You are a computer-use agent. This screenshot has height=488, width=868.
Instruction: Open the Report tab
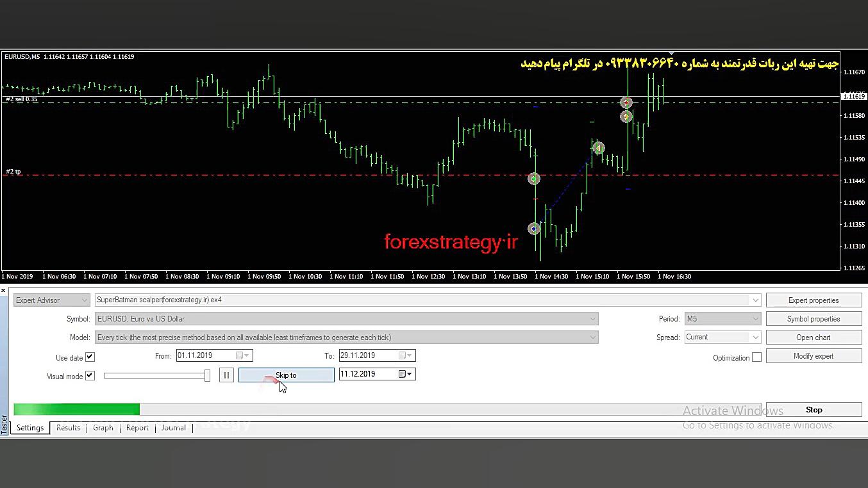click(137, 428)
